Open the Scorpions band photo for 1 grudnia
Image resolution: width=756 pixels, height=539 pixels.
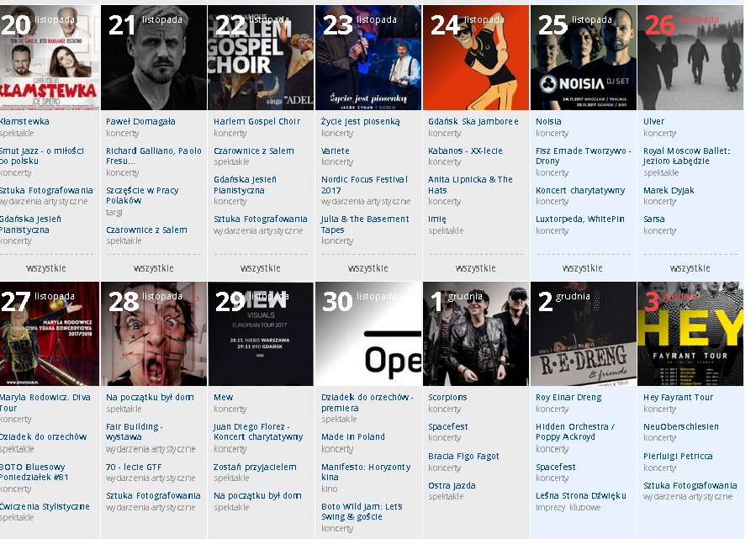476,334
